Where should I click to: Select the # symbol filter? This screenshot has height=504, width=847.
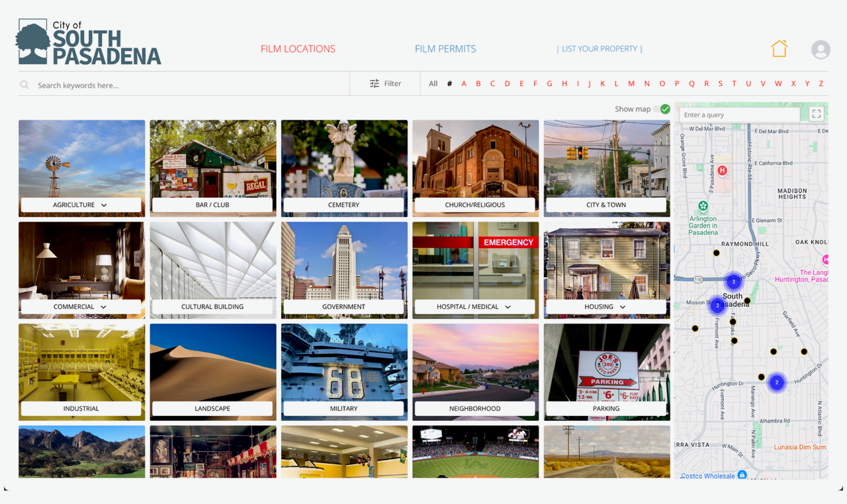coord(449,84)
